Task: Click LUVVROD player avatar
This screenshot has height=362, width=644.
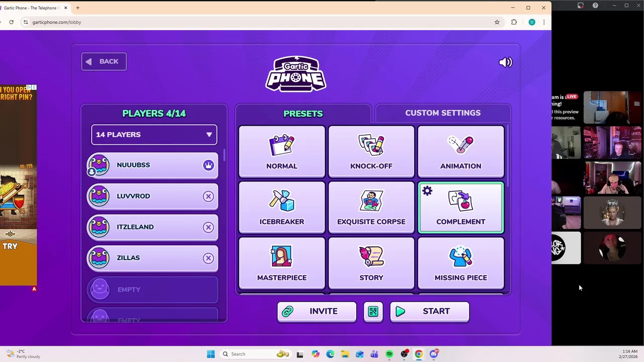Action: (99, 196)
